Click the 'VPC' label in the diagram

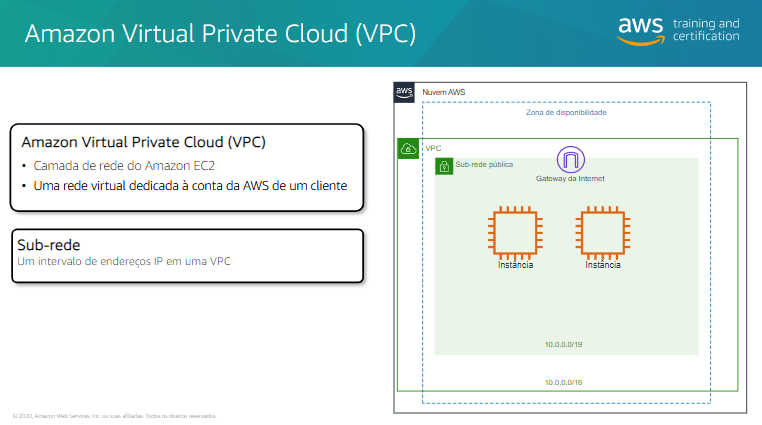click(433, 149)
